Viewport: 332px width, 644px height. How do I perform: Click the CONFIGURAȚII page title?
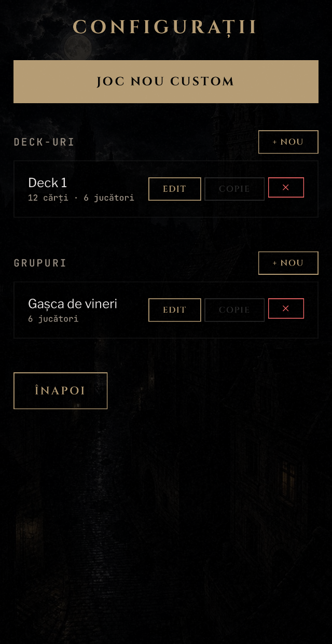[x=165, y=27]
